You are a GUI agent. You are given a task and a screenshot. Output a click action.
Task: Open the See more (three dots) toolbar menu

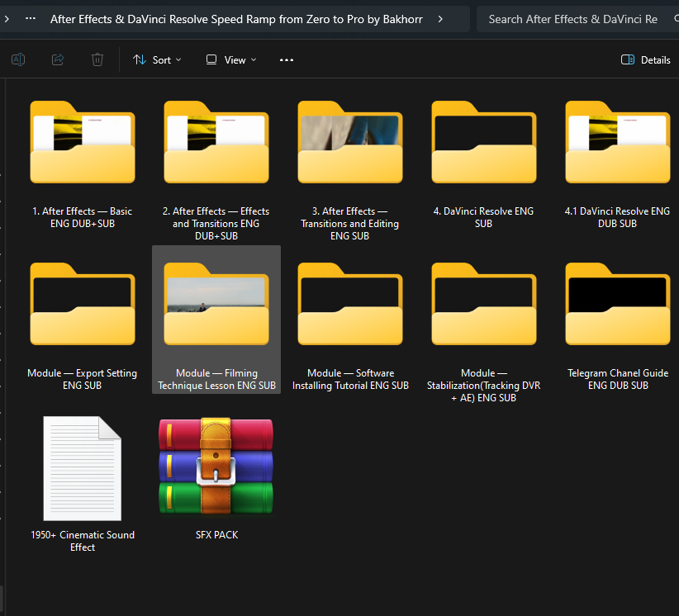coord(287,59)
